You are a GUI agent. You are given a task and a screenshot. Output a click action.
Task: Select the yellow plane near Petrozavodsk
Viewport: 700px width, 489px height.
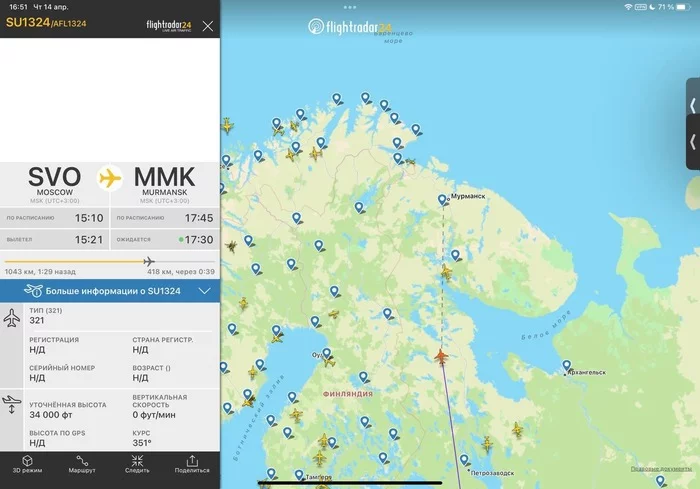click(487, 444)
